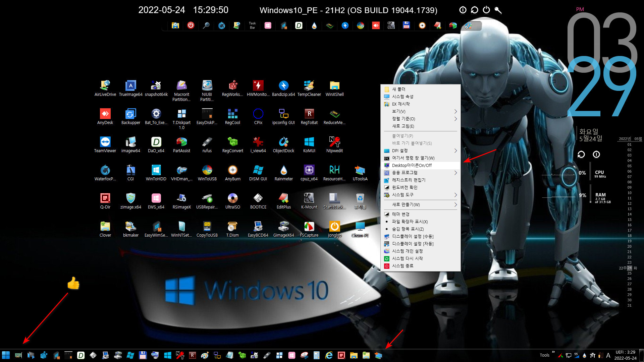Select the Clover desktop icon
The height and width of the screenshot is (362, 644).
pos(105,229)
